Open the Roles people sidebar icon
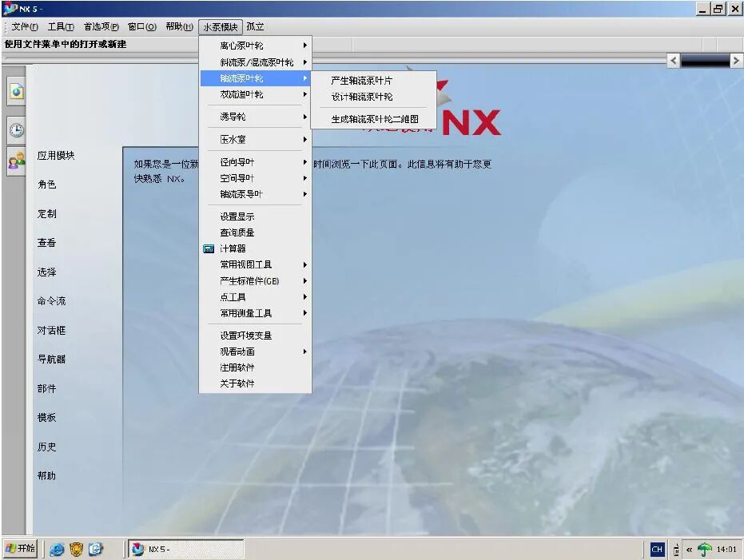 16,161
